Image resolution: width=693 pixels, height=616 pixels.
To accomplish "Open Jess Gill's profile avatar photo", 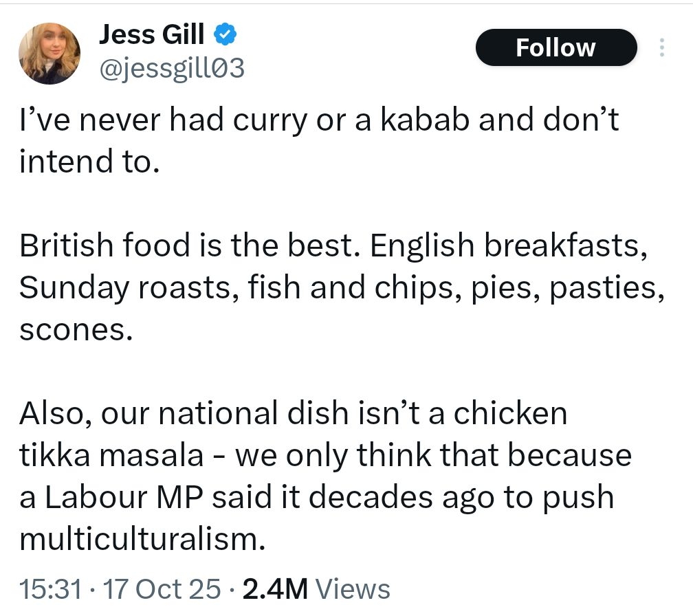I will click(49, 54).
